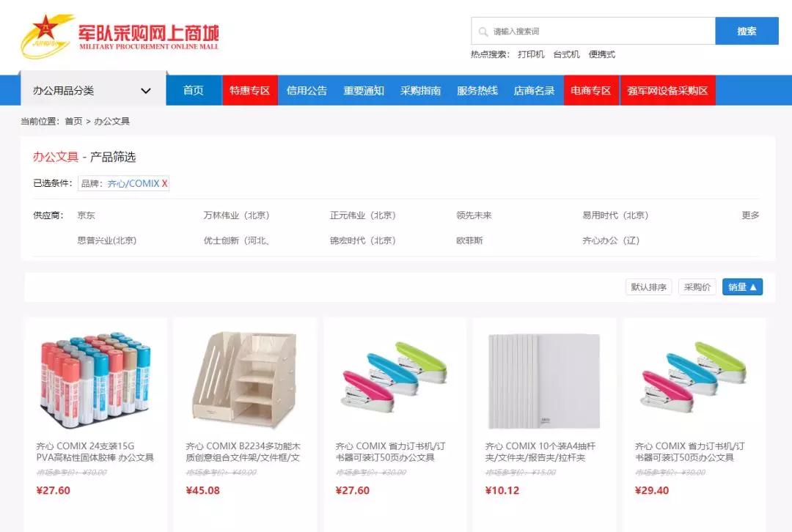Viewport: 792px width, 532px height.
Task: Open the 首页 navigation tab
Action: pos(194,91)
